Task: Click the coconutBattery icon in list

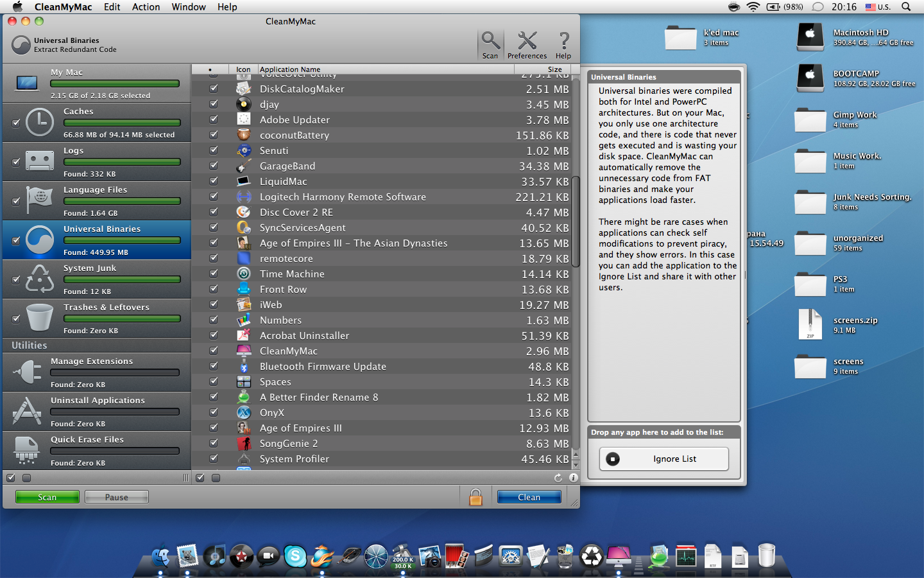Action: (244, 135)
